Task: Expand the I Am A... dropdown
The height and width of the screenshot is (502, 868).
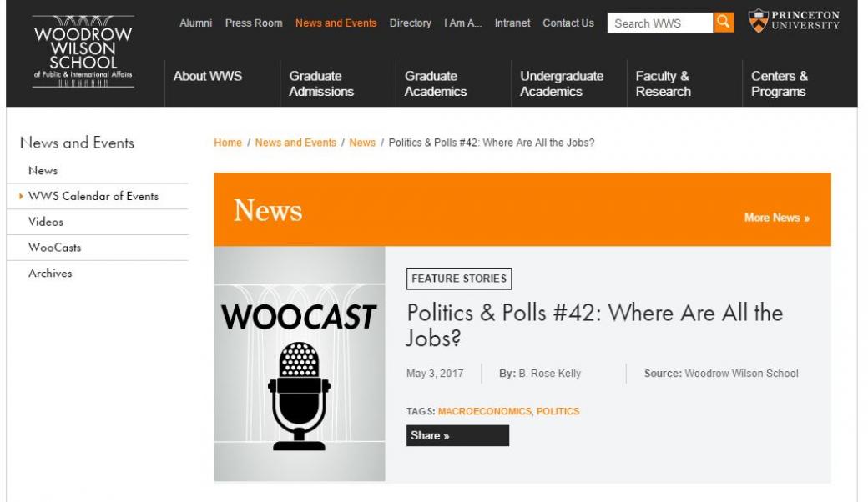Action: point(462,23)
